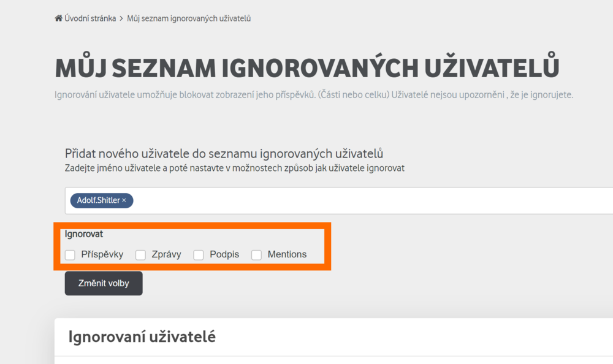Screen dimensions: 613x364
Task: Enable the Příspěvky checkbox
Action: pos(70,255)
